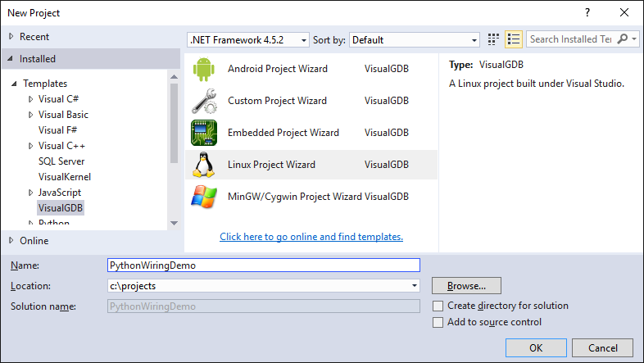Click the project Name text field
This screenshot has width=644, height=363.
[263, 265]
